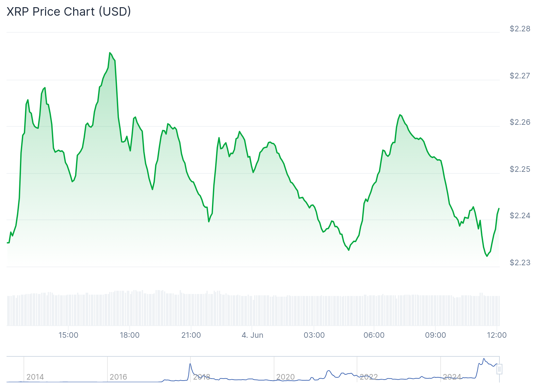The image size is (537, 392).
Task: Click the $2.24 price axis label
Action: (x=520, y=216)
